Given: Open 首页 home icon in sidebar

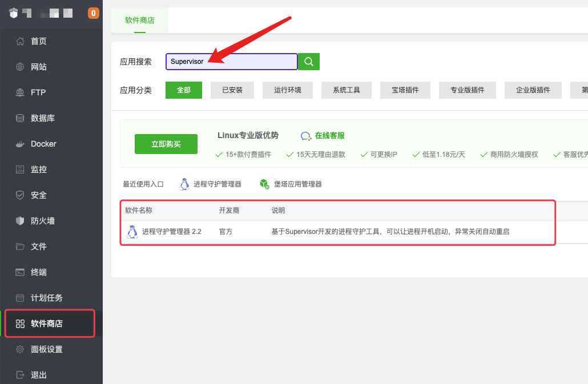Looking at the screenshot, I should tap(21, 41).
